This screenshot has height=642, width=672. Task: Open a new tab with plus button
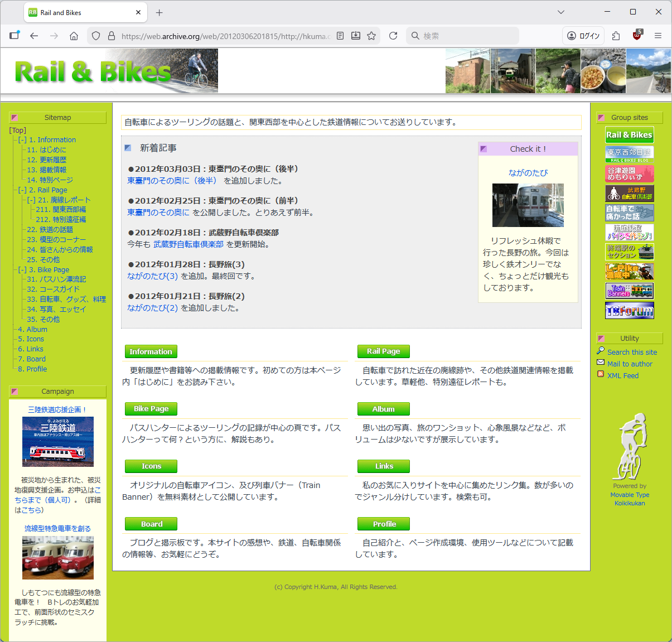coord(159,12)
